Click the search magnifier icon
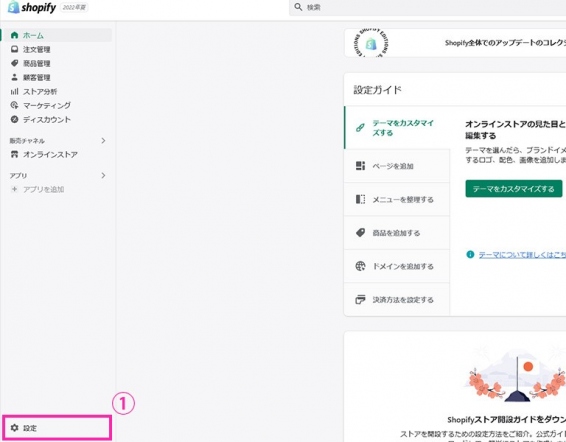This screenshot has width=566, height=442. coord(298,7)
